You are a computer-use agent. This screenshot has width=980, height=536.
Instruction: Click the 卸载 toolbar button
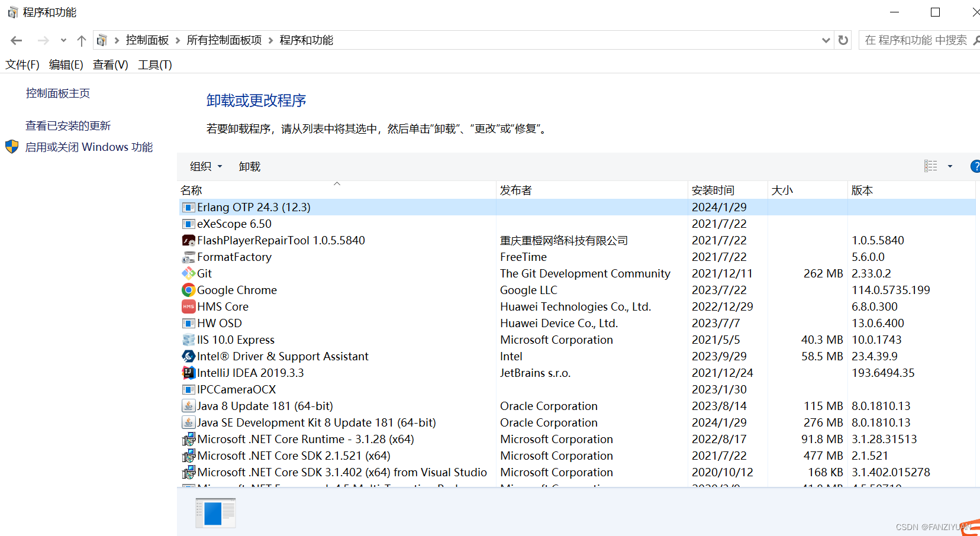pos(250,166)
